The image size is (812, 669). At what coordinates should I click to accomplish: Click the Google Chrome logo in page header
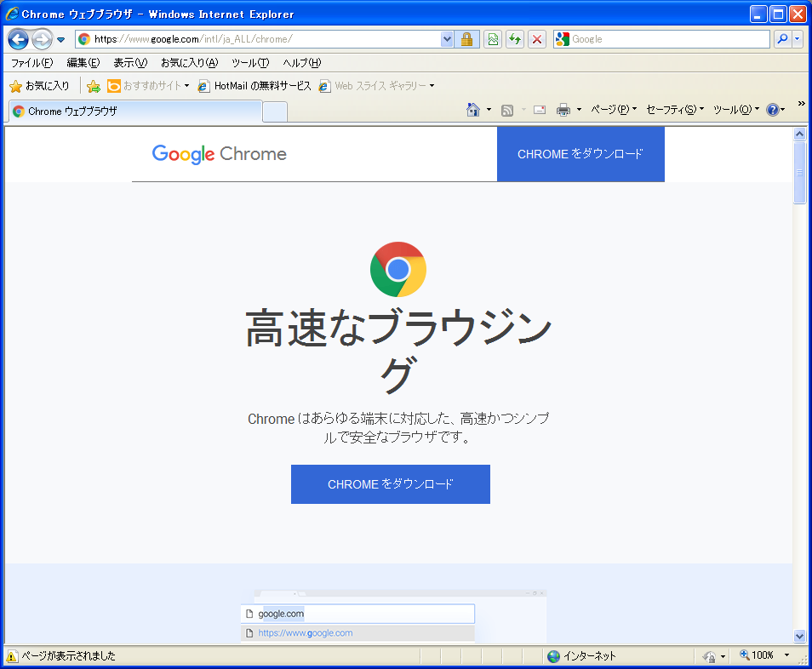[219, 154]
